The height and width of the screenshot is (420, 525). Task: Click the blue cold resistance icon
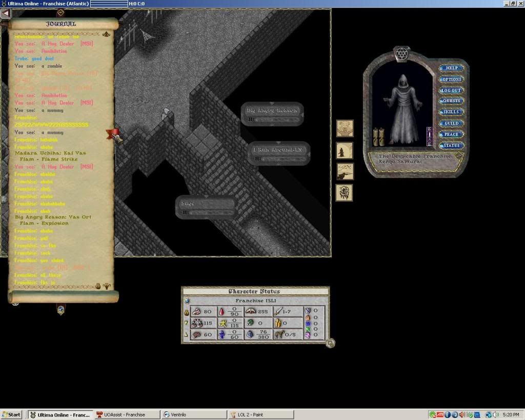pyautogui.click(x=308, y=324)
